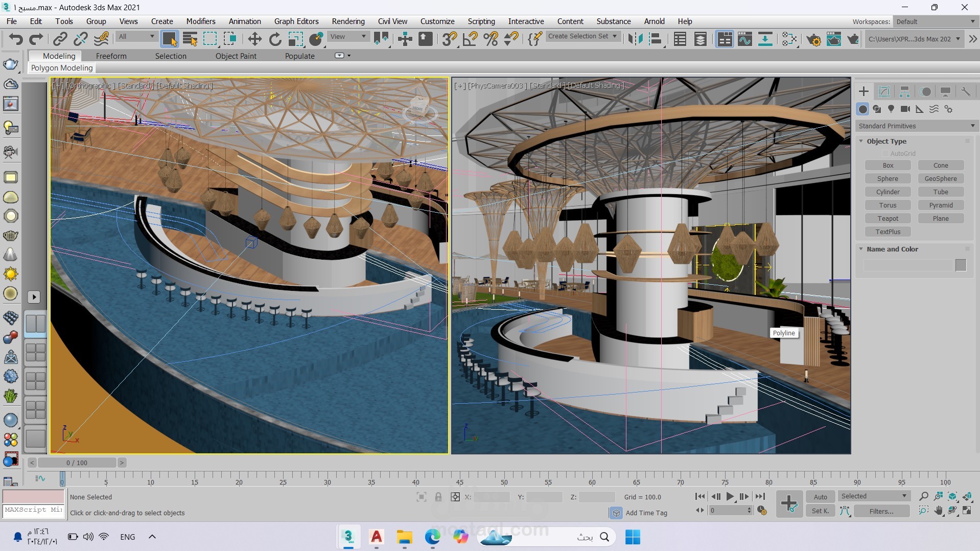Select the Cameras category icon
Viewport: 980px width, 551px height.
pos(905,109)
